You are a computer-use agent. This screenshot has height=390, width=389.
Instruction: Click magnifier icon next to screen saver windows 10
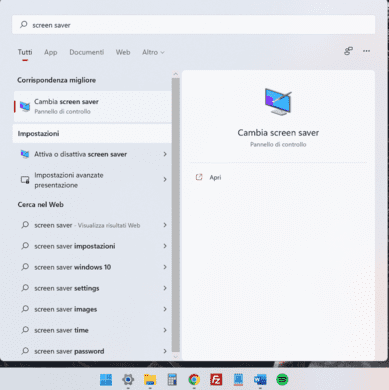click(x=25, y=267)
